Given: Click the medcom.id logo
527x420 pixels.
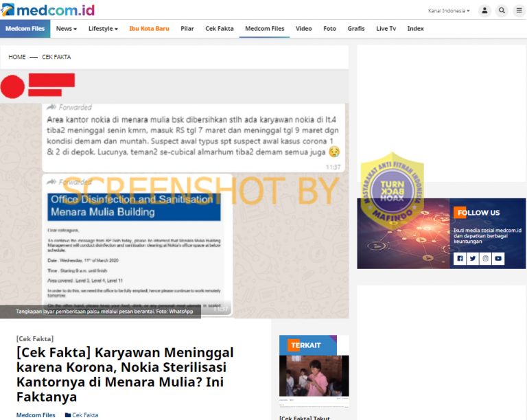Looking at the screenshot, I should (48, 10).
